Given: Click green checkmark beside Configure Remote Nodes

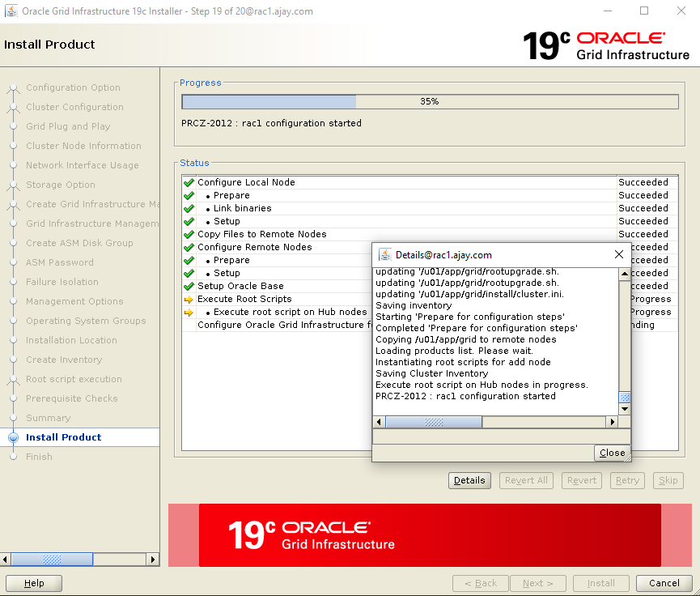Looking at the screenshot, I should [189, 247].
